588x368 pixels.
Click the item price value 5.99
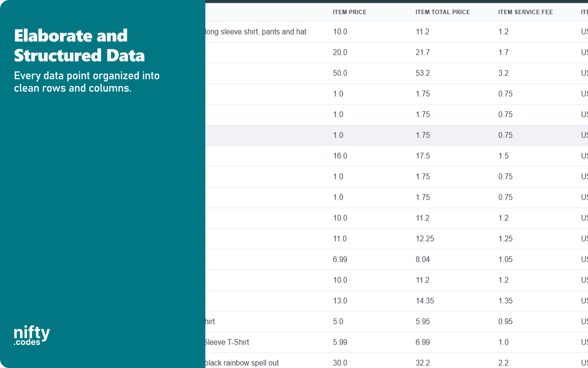(340, 342)
